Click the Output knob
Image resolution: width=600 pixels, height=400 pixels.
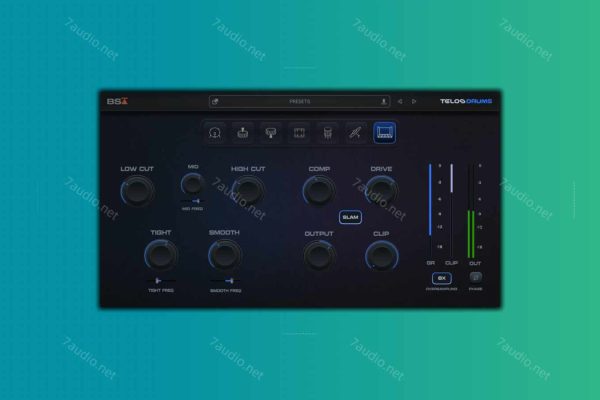[319, 256]
